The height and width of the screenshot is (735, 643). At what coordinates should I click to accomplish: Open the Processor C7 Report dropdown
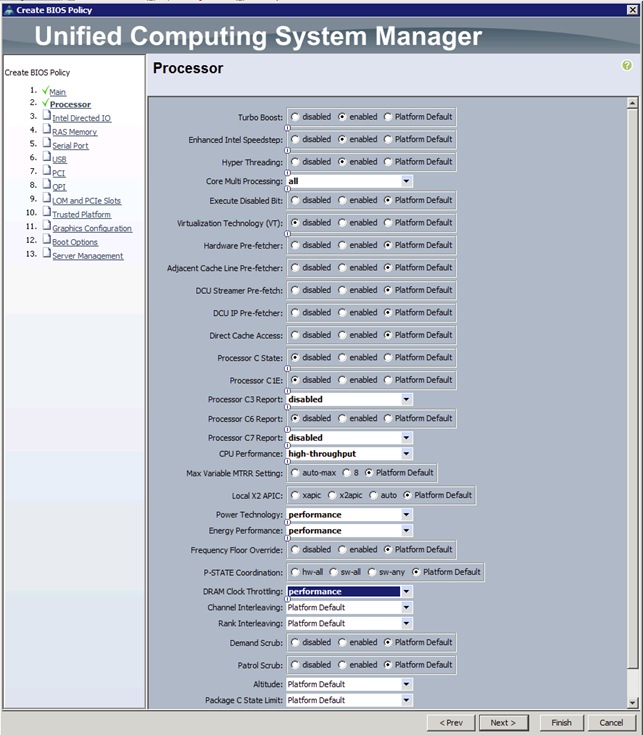point(406,438)
